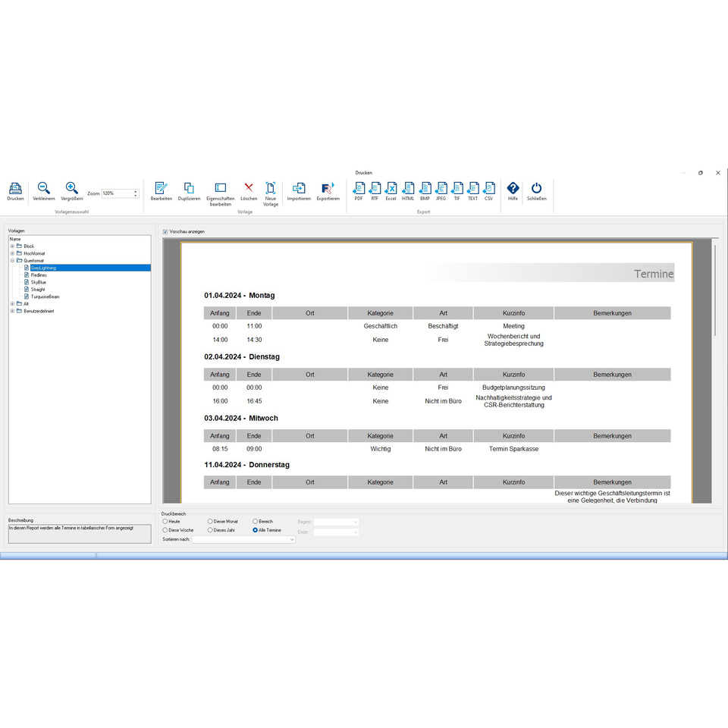Screen dimensions: 728x728
Task: Click the Importieren button
Action: pos(299,188)
